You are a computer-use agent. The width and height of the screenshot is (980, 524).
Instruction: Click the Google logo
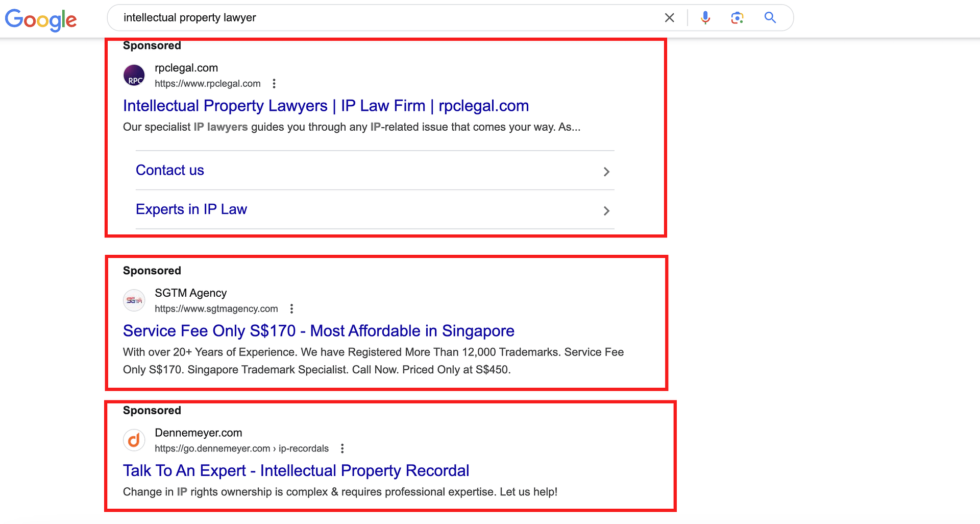[41, 20]
